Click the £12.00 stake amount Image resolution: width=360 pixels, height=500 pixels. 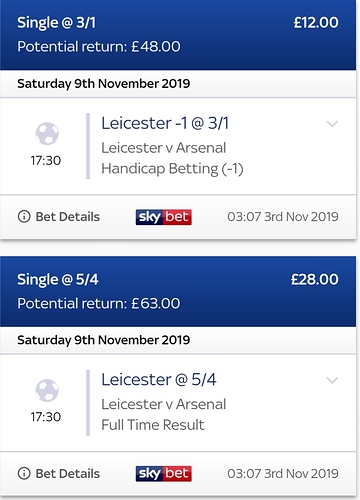coord(316,23)
